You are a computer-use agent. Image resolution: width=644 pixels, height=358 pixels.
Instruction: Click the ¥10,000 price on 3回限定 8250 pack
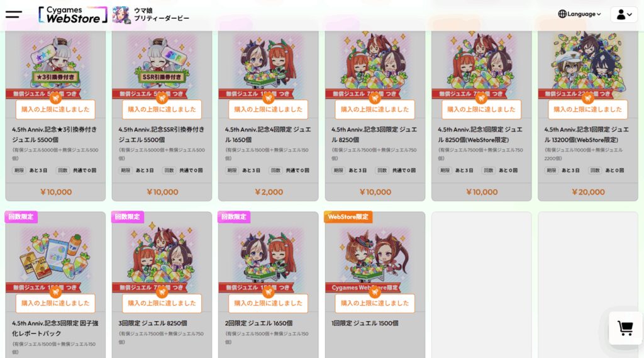pos(375,192)
